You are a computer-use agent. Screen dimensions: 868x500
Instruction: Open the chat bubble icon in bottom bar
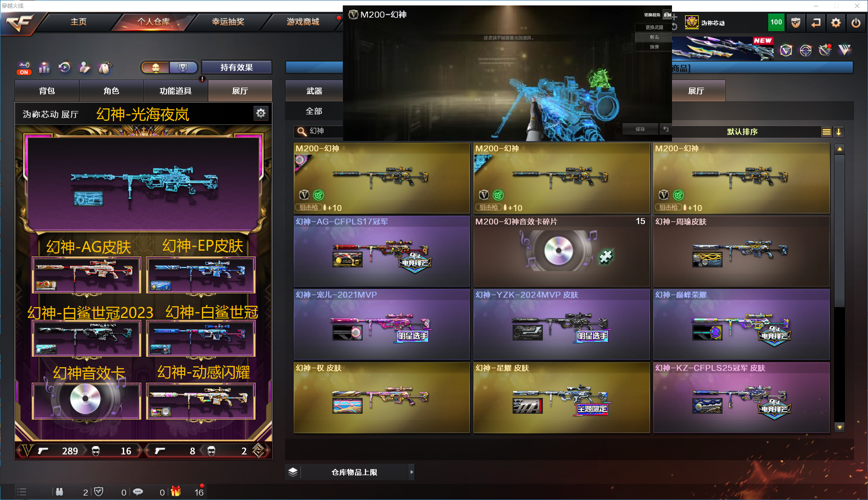pos(138,491)
